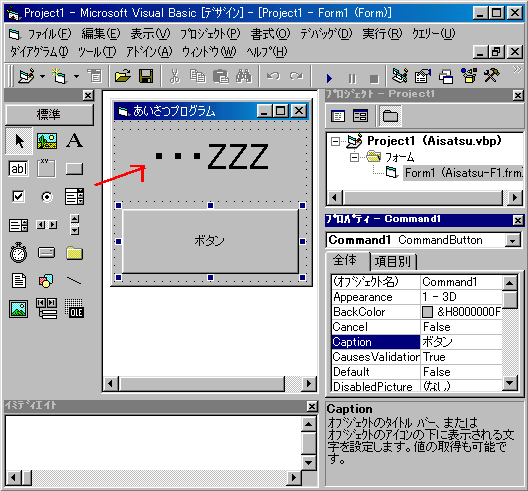This screenshot has width=528, height=491.
Task: Click the Save Project floppy disk icon
Action: tap(146, 76)
